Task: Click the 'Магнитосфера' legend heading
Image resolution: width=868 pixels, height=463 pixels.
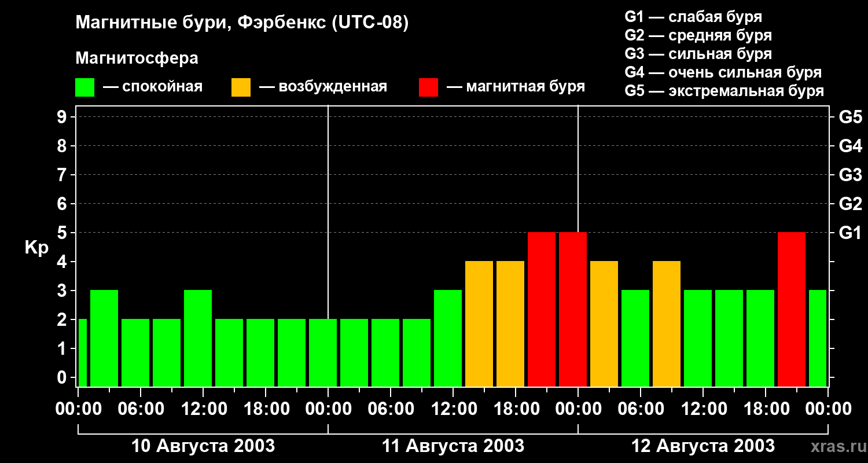Action: (137, 58)
